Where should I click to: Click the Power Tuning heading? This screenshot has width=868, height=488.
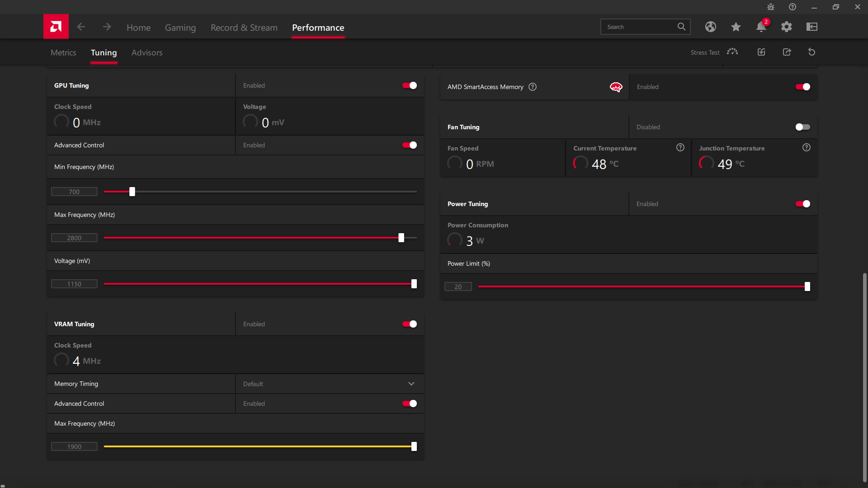point(468,204)
